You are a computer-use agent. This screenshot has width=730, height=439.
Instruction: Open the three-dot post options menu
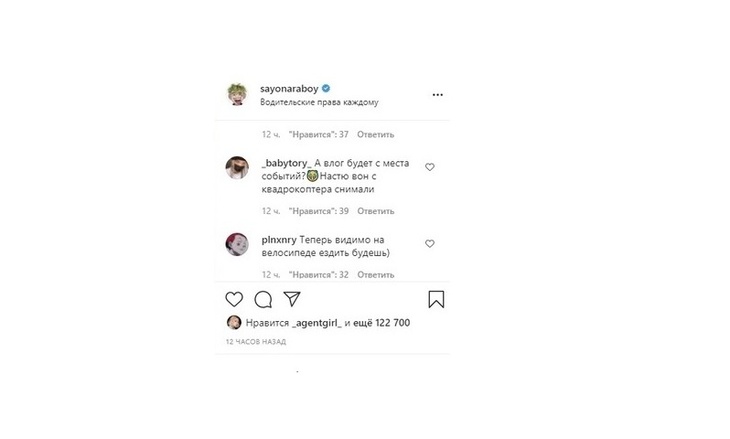(437, 95)
